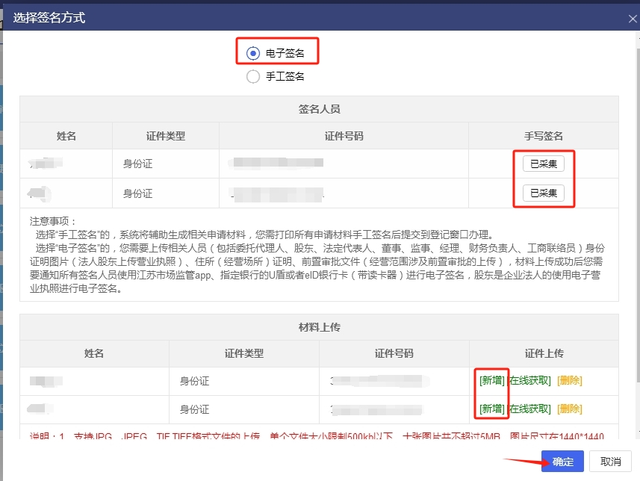Click the second row's 已采集 button
Screen dimensions: 640x481
544,193
